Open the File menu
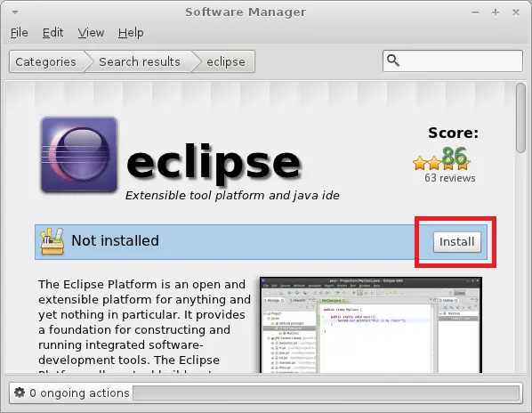 click(20, 33)
